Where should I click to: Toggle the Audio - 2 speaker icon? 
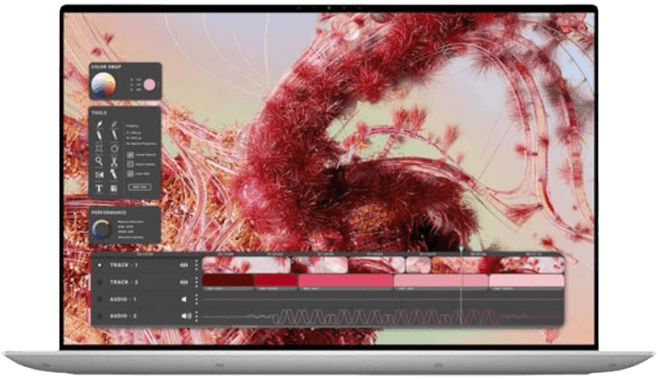pos(186,316)
